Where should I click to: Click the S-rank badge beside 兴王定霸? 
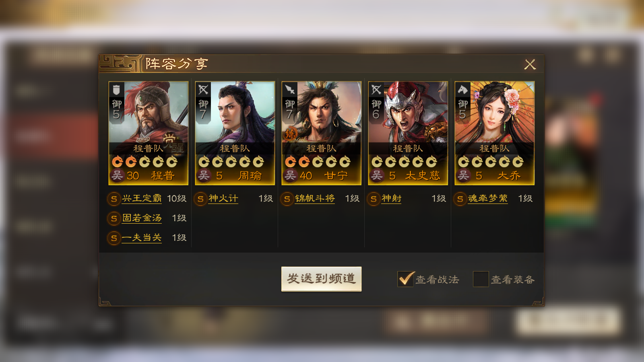[114, 199]
